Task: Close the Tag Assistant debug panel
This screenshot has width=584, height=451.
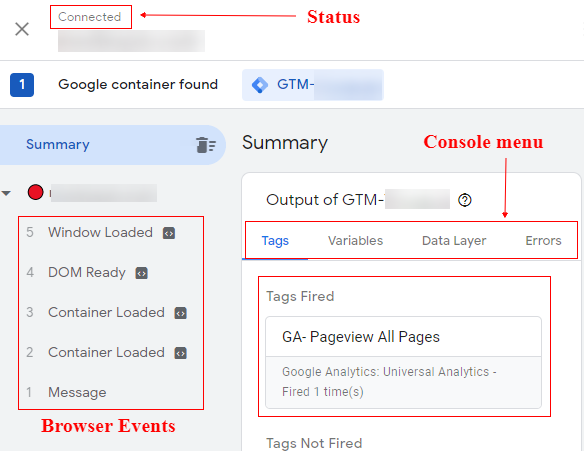Action: 22,29
